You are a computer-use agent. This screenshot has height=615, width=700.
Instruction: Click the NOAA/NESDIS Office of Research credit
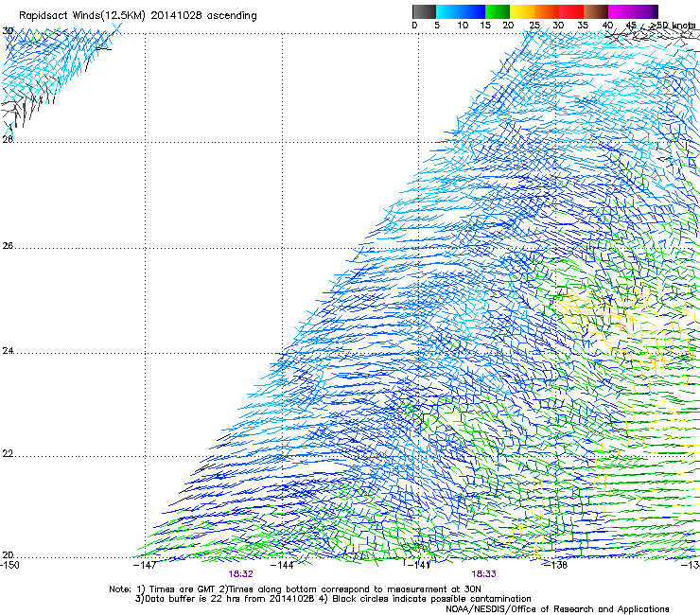(557, 609)
